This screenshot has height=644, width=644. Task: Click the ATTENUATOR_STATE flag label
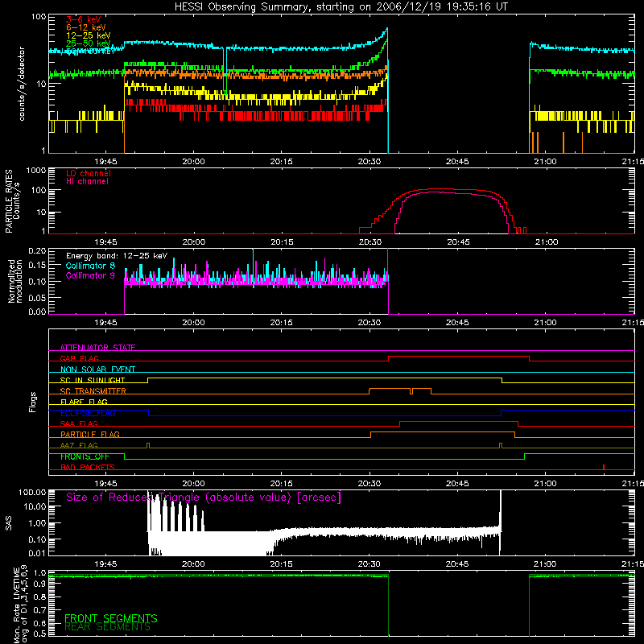click(97, 348)
